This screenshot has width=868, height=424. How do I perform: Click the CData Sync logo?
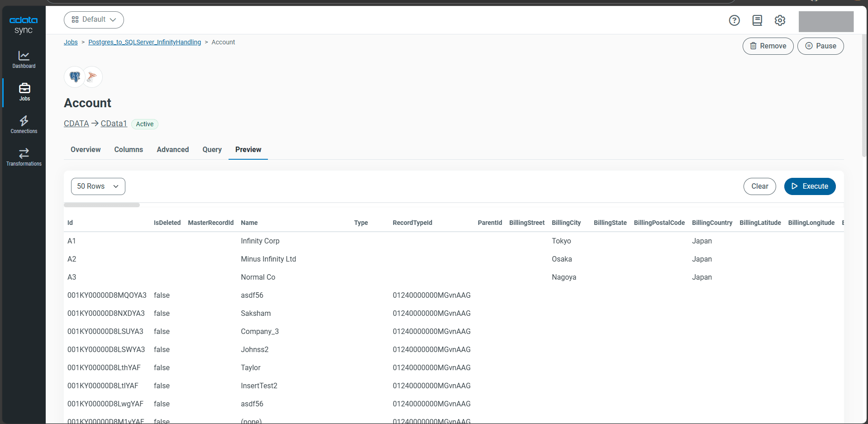[x=24, y=25]
